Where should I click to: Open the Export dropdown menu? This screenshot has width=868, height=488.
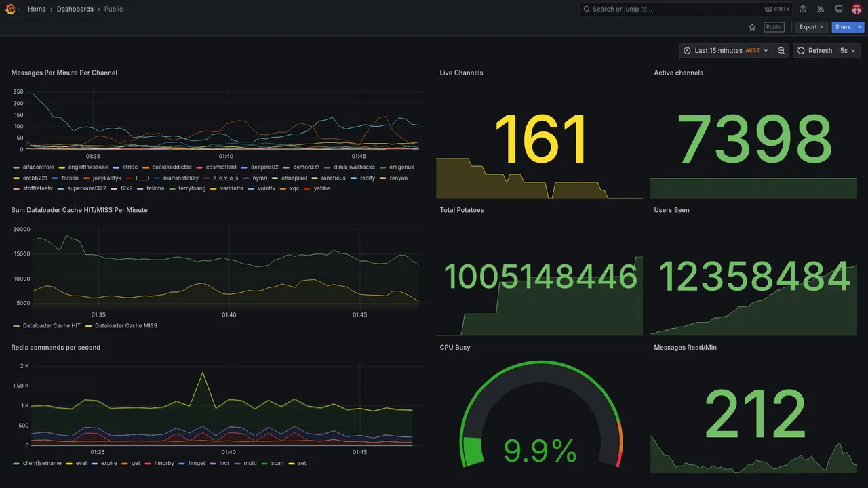click(x=811, y=27)
